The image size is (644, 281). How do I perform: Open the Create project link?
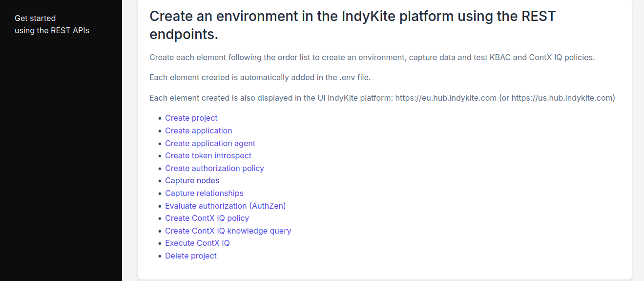point(191,118)
